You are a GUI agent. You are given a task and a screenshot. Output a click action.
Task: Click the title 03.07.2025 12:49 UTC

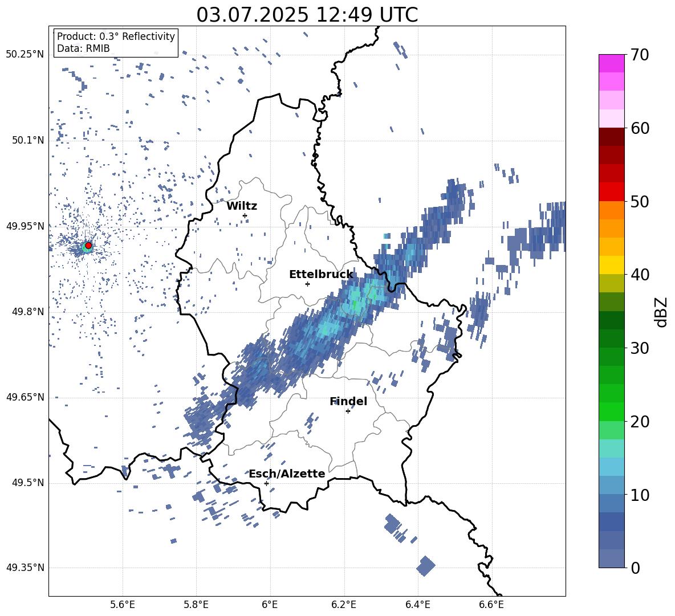[307, 15]
